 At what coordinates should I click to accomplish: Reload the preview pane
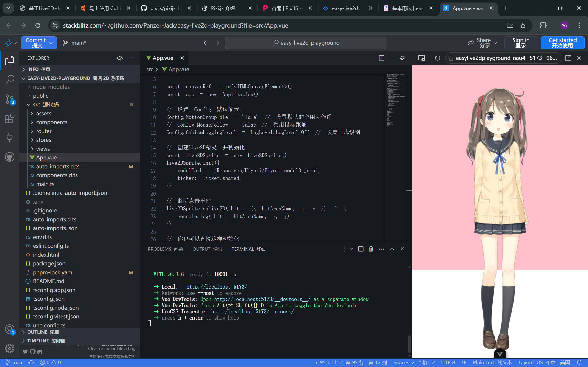437,58
